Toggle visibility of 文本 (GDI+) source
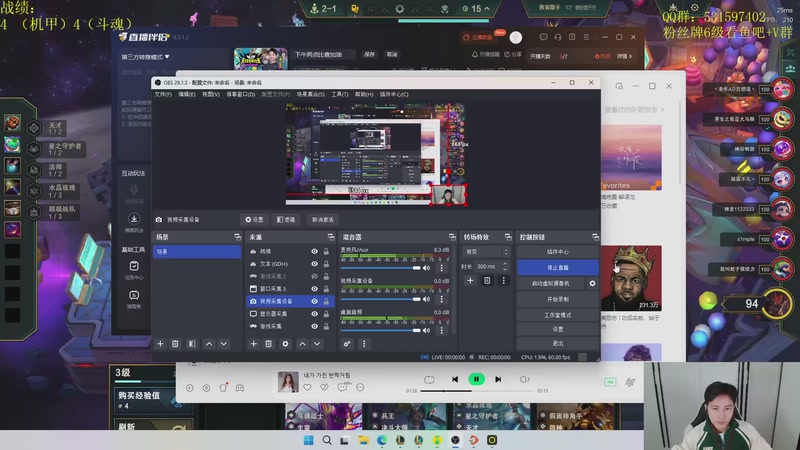Viewport: 800px width, 450px height. pyautogui.click(x=314, y=264)
